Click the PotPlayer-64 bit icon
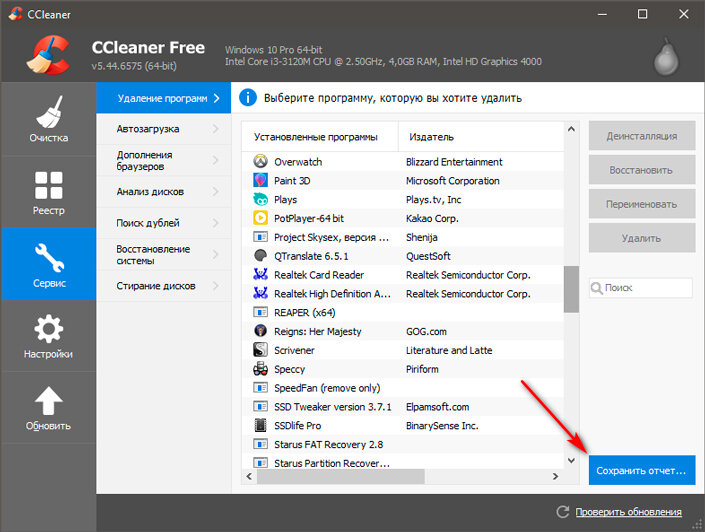 (x=260, y=218)
